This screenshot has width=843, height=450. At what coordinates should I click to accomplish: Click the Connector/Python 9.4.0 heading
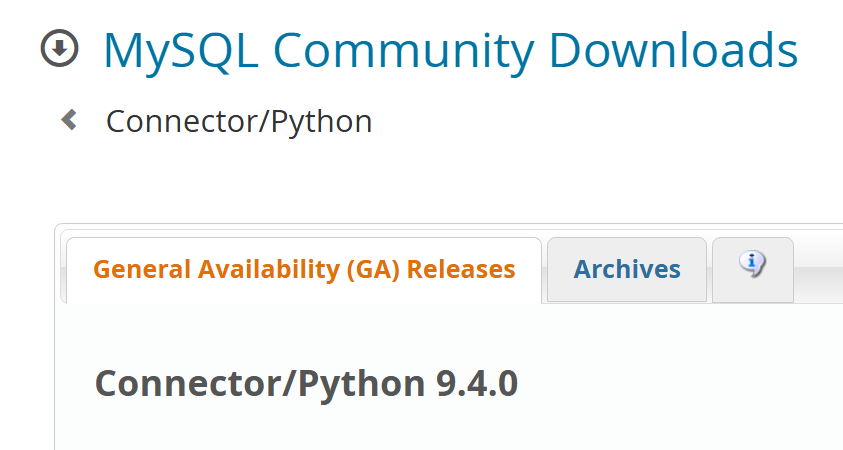(x=306, y=384)
